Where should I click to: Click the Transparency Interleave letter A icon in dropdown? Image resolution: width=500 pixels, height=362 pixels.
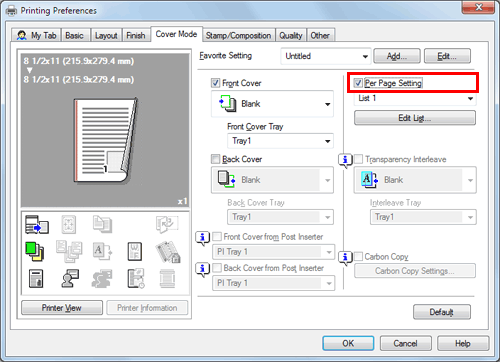pos(370,180)
